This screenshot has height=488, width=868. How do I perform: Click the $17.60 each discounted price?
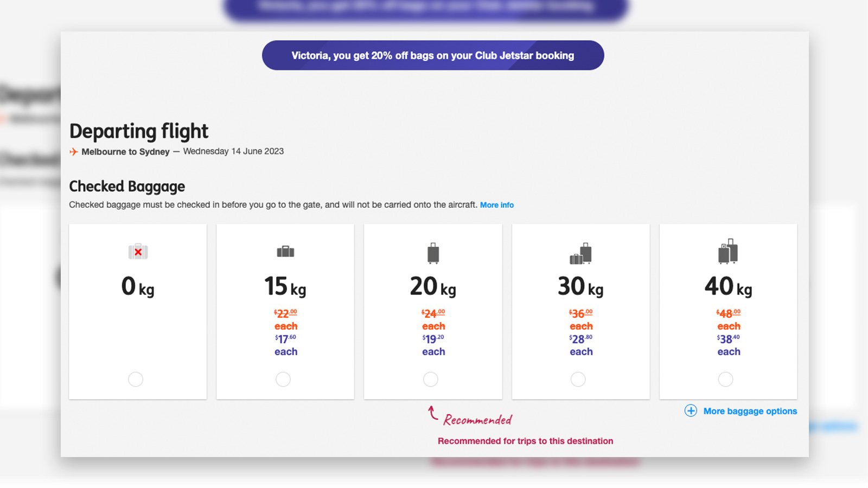(x=285, y=345)
